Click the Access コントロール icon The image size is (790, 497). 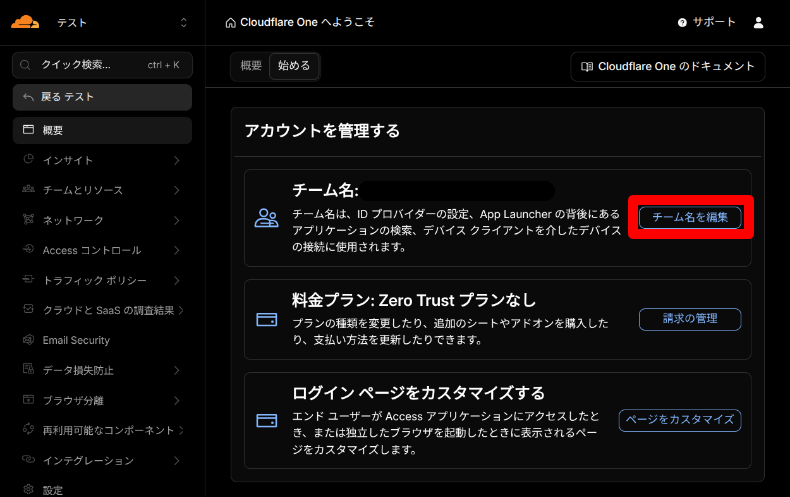29,249
